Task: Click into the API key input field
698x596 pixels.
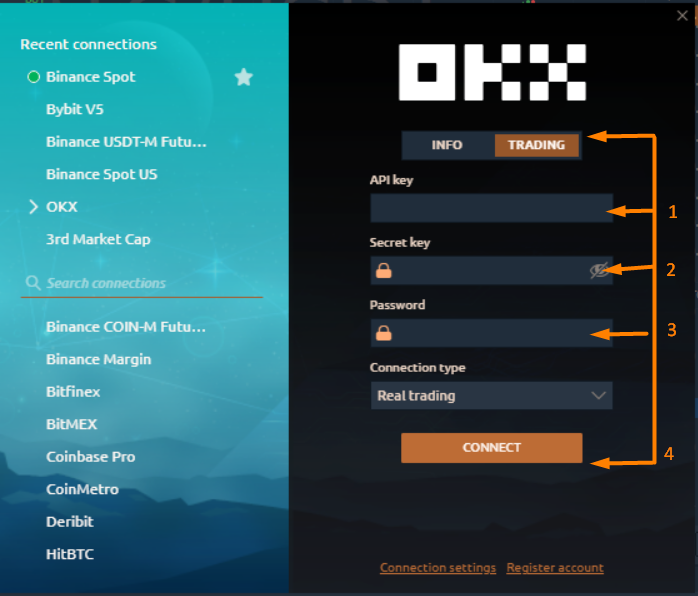Action: tap(490, 208)
